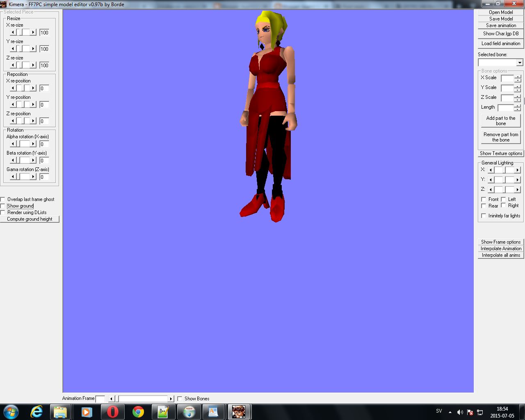The width and height of the screenshot is (525, 420).
Task: Click General Lighting X slider
Action: click(504, 170)
